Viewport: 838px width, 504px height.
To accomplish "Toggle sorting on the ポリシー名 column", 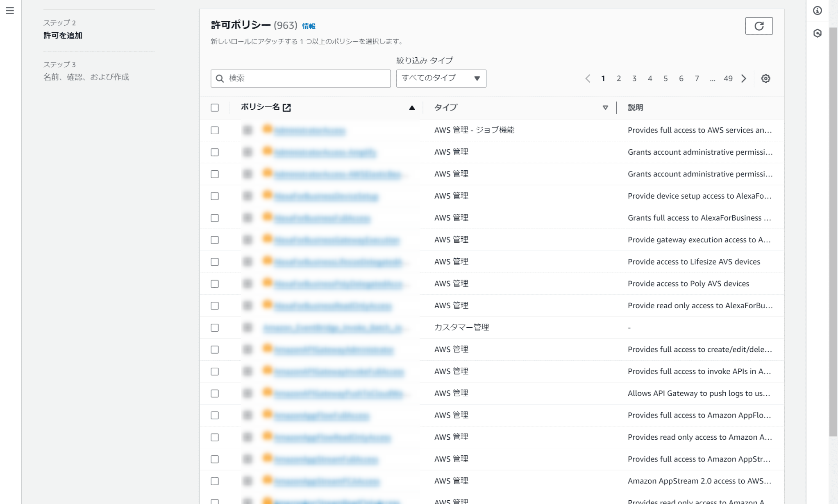I will tap(411, 107).
